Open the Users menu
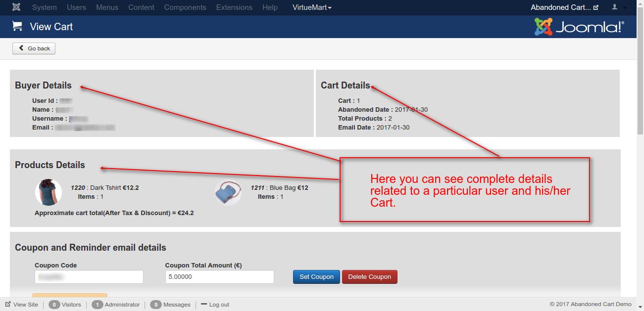This screenshot has height=311, width=644. (76, 7)
